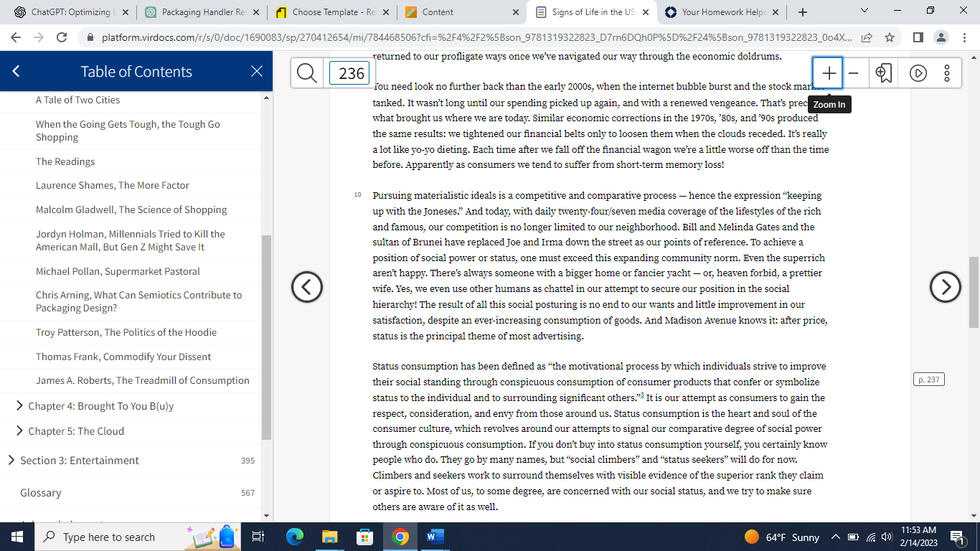This screenshot has width=980, height=551.
Task: Open The Readings entry
Action: pyautogui.click(x=65, y=161)
